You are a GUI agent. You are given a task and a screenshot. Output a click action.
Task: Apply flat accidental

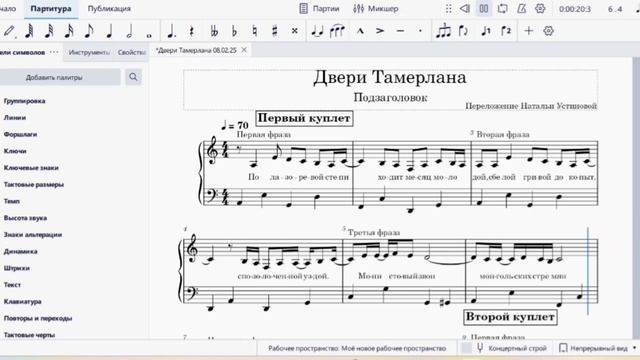pos(234,31)
